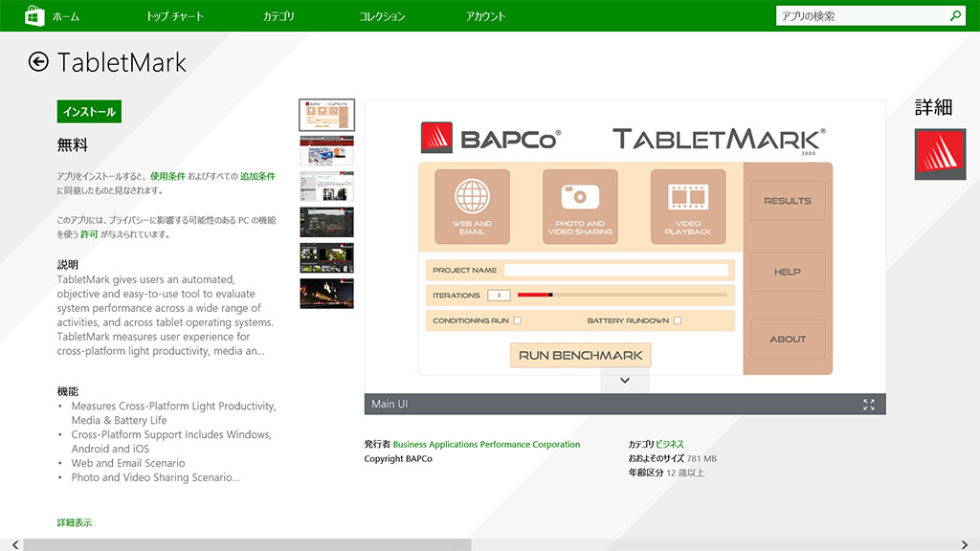Image resolution: width=980 pixels, height=551 pixels.
Task: Go back with the circled arrow
Action: [38, 61]
